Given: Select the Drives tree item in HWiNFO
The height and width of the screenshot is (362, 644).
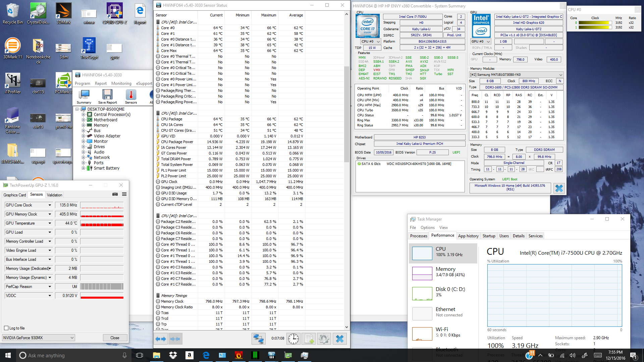Looking at the screenshot, I should (99, 147).
